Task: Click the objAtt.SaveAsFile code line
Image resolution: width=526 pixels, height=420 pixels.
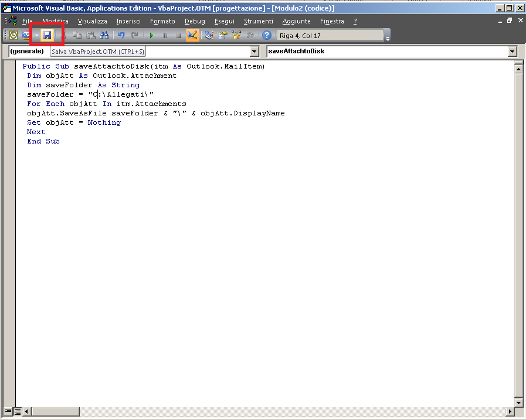Action: 155,113
